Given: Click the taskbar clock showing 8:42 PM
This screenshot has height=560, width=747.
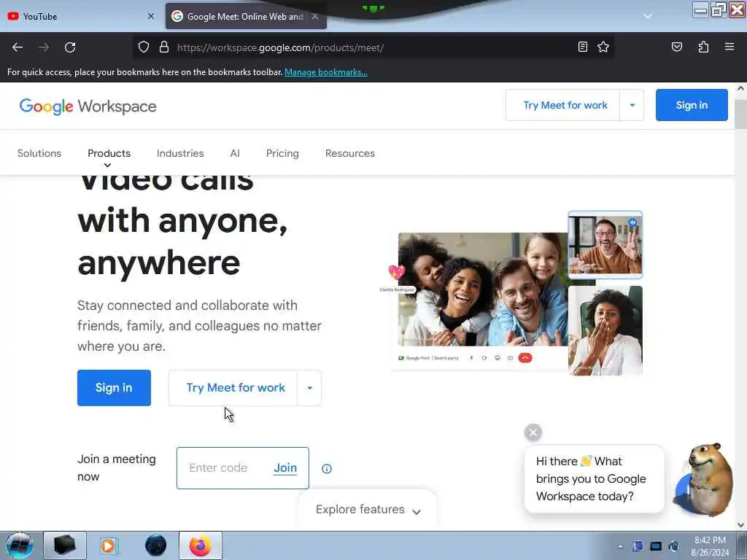Looking at the screenshot, I should pos(710,546).
